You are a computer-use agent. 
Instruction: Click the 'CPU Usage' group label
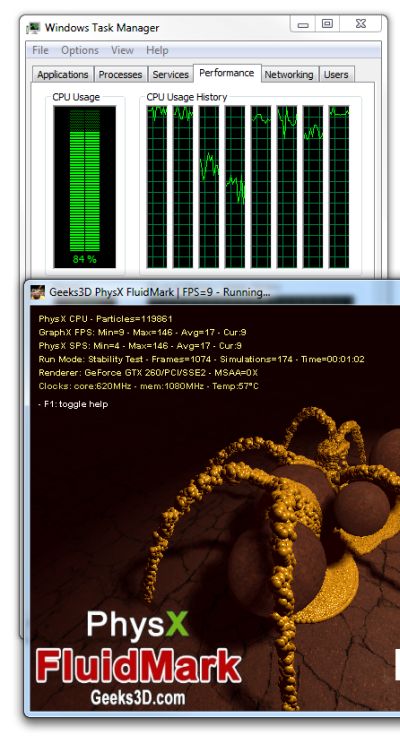76,97
